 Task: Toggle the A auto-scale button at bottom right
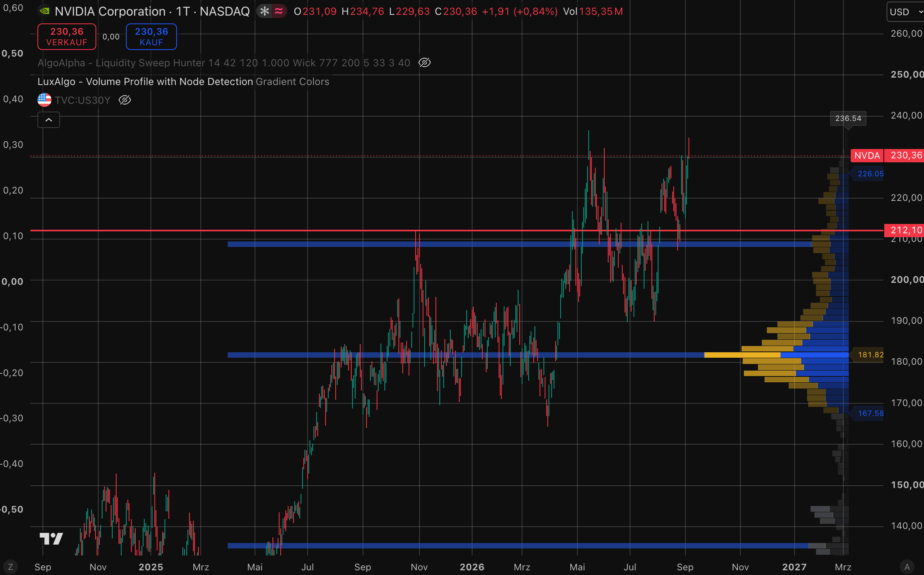[x=907, y=567]
